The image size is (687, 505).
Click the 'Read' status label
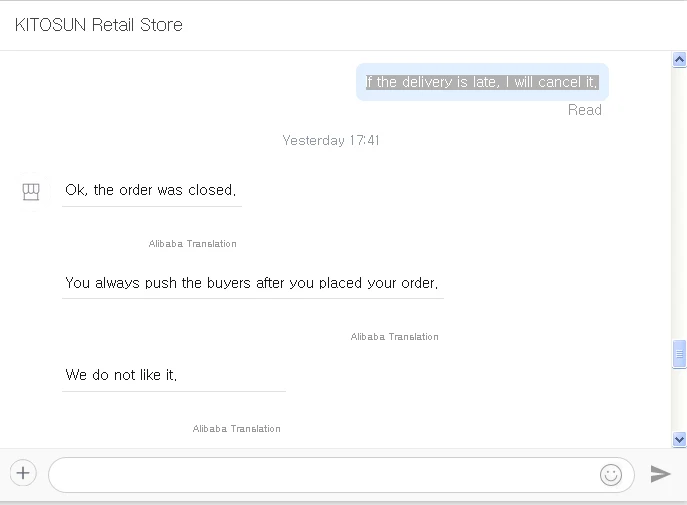585,110
